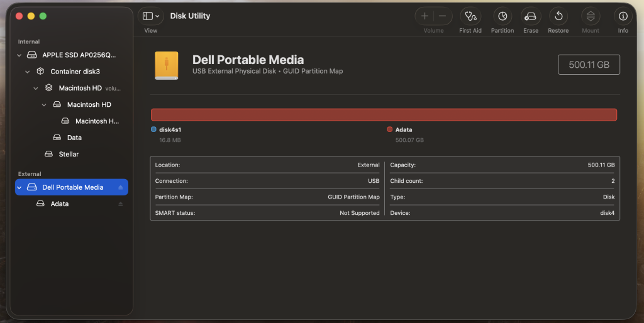The width and height of the screenshot is (644, 323).
Task: Select the Data volume in the sidebar
Action: 72,138
